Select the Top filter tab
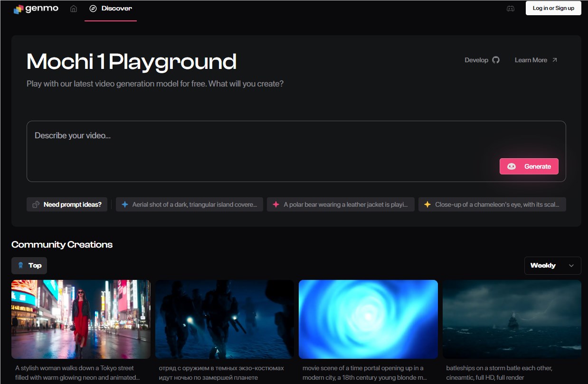The image size is (588, 384). (x=29, y=266)
